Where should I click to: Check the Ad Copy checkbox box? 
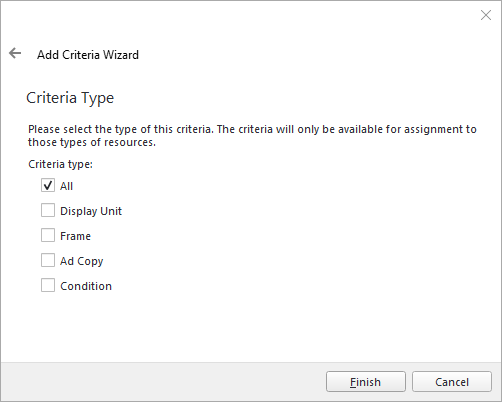pyautogui.click(x=48, y=260)
